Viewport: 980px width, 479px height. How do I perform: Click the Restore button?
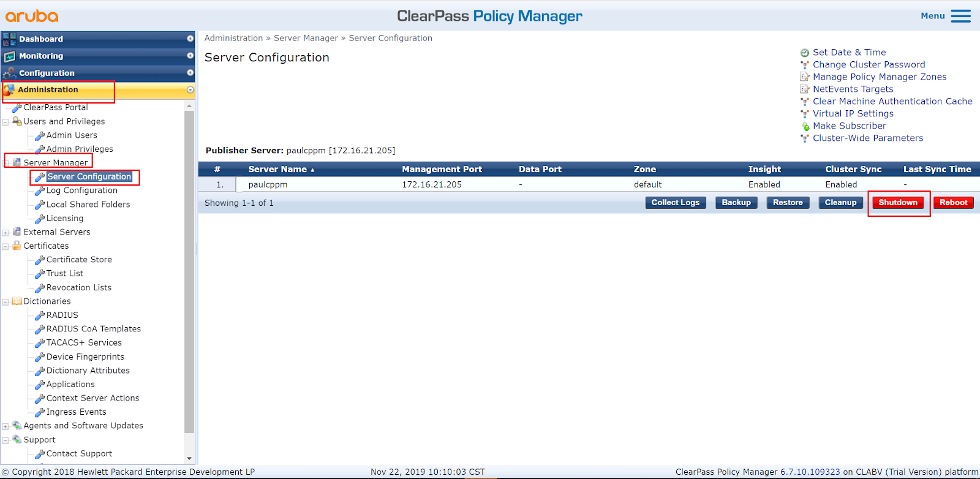coord(788,203)
